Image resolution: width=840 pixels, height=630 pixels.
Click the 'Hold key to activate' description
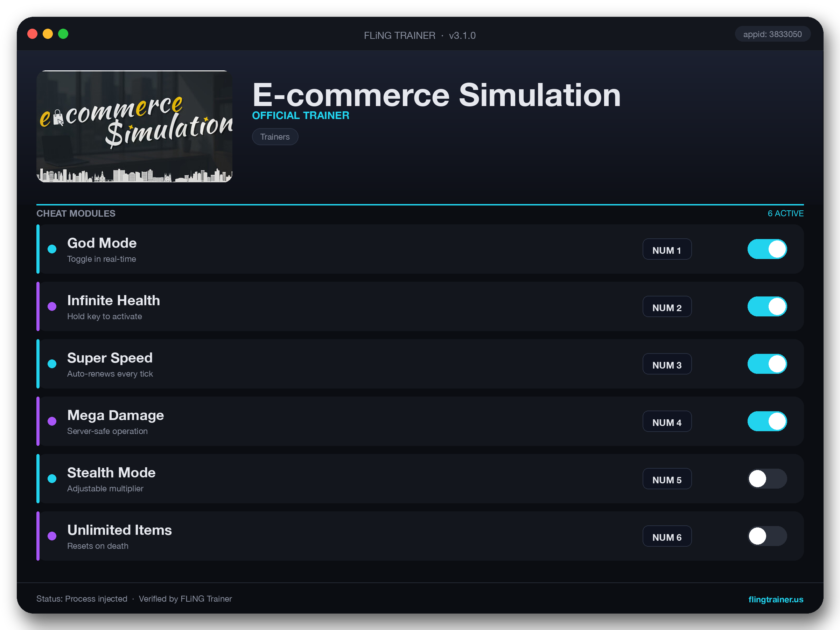coord(104,316)
